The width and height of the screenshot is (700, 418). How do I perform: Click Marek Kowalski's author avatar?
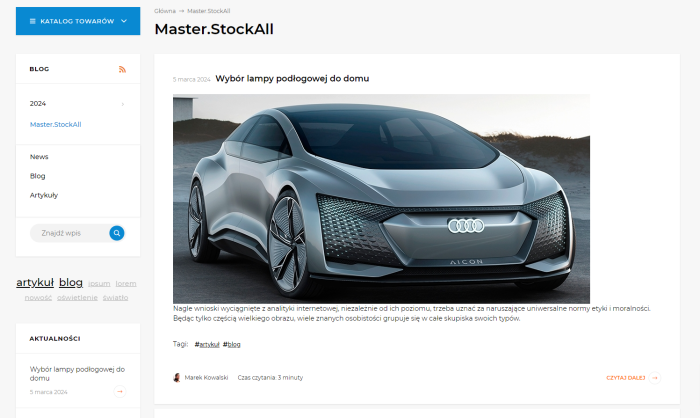177,378
